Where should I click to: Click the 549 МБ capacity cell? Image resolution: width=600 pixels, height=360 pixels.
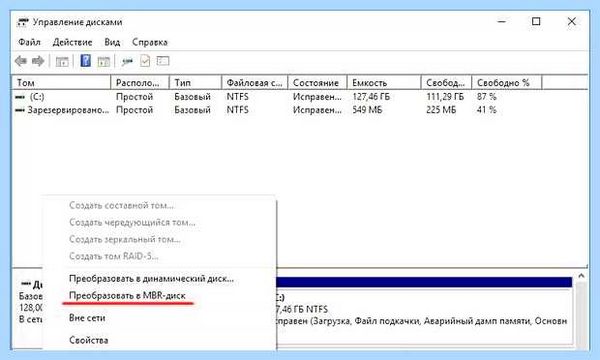coord(367,110)
